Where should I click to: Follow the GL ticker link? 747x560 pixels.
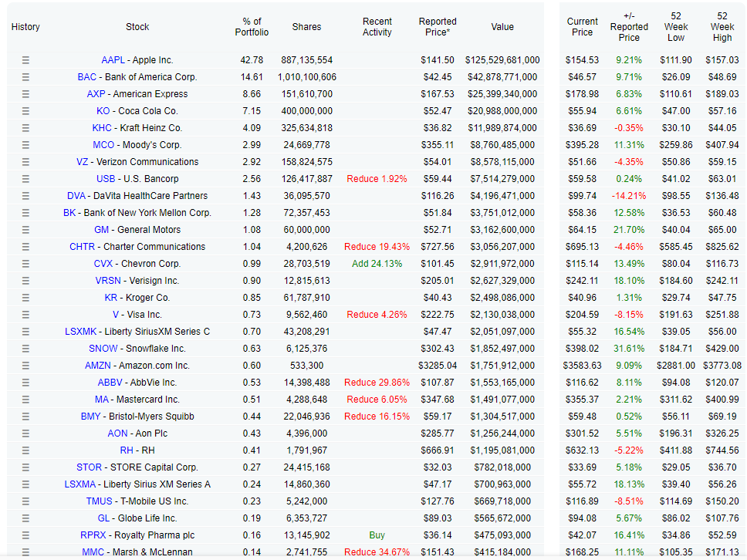103,518
